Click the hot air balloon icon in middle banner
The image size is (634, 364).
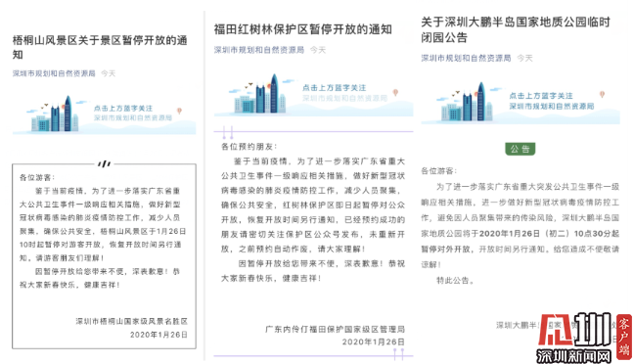point(395,93)
